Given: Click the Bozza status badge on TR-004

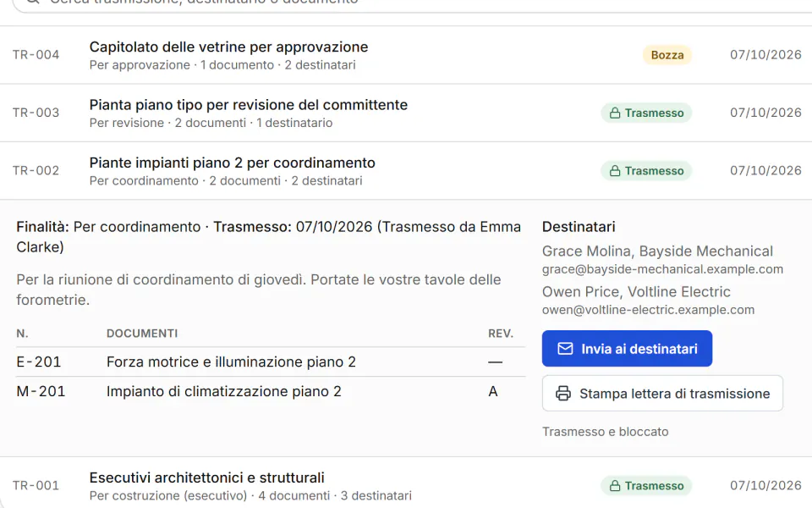Looking at the screenshot, I should pyautogui.click(x=667, y=55).
